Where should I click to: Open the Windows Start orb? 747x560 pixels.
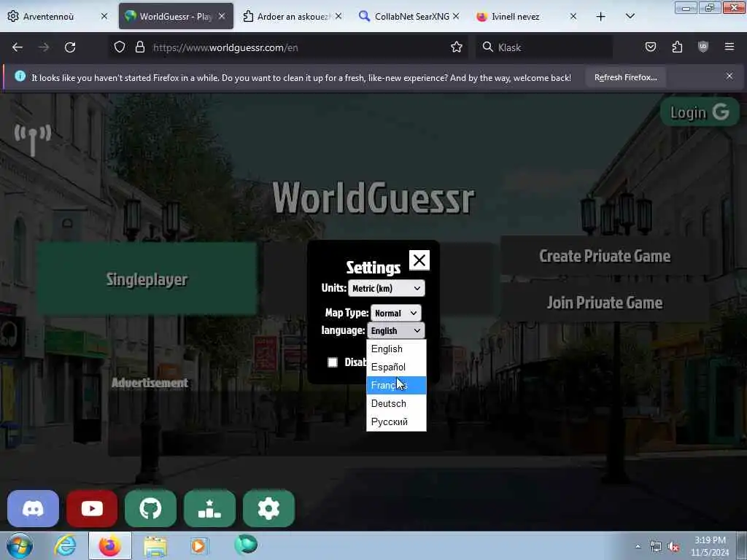click(x=20, y=545)
